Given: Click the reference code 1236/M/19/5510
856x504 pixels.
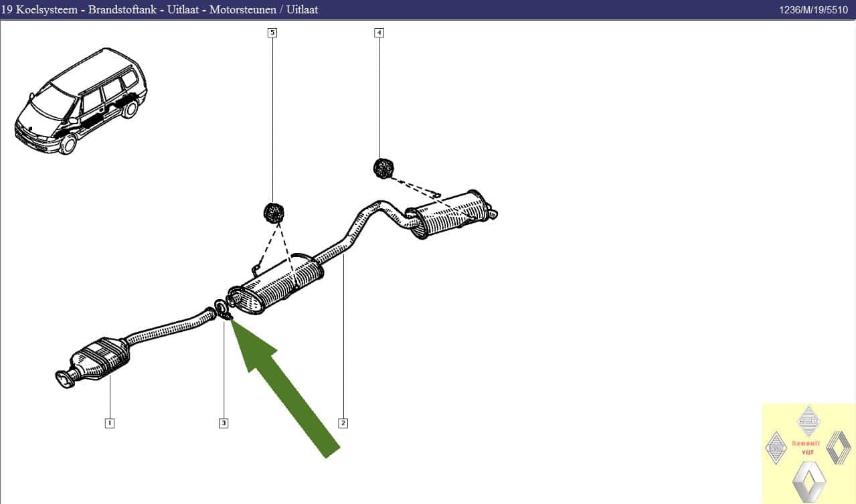Looking at the screenshot, I should 815,10.
